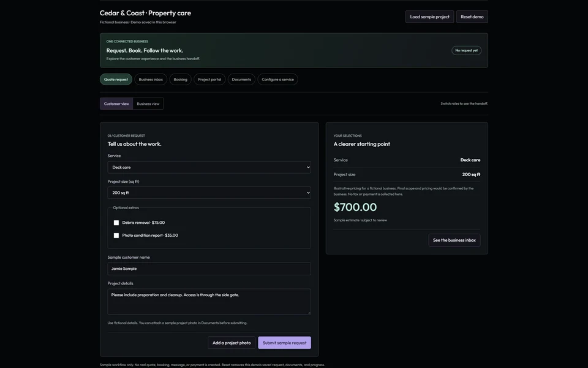Click the Deck care value in Your selections
Viewport: 588px width, 368px height.
tap(470, 160)
